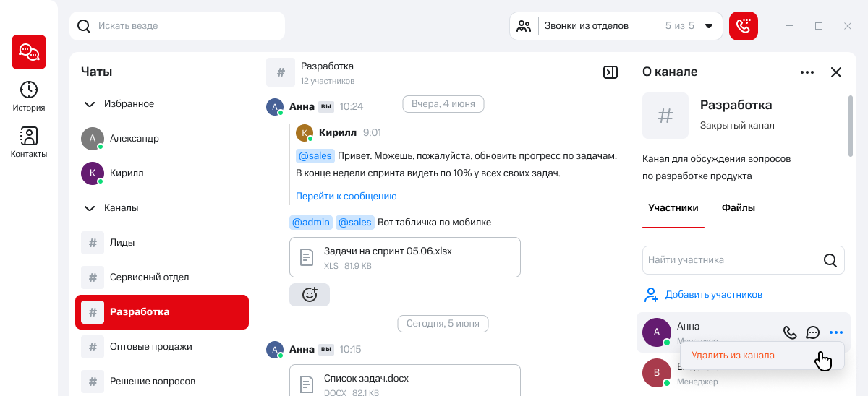
Task: Click the red dialpad call button
Action: coord(744,26)
